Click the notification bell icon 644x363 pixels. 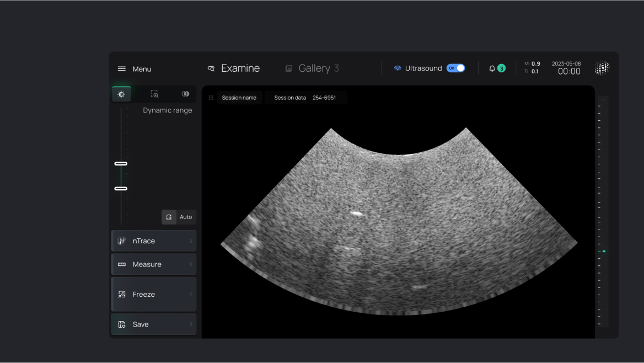tap(492, 68)
